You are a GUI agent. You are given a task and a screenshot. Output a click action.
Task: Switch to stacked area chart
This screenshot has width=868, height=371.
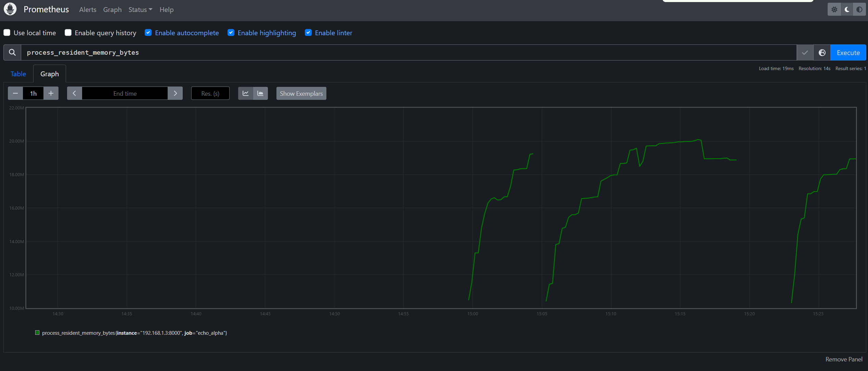coord(260,93)
